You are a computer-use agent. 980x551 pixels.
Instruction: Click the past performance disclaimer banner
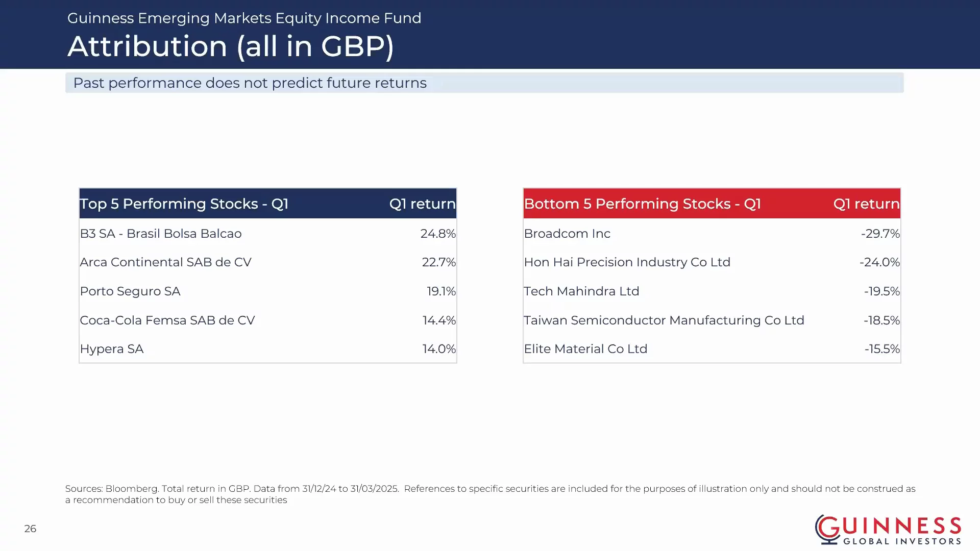click(484, 83)
